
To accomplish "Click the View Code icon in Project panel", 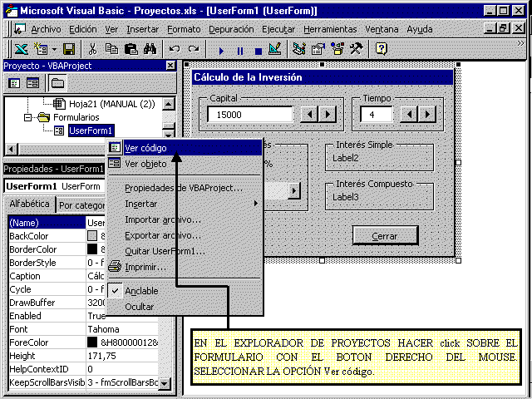I will click(x=14, y=83).
